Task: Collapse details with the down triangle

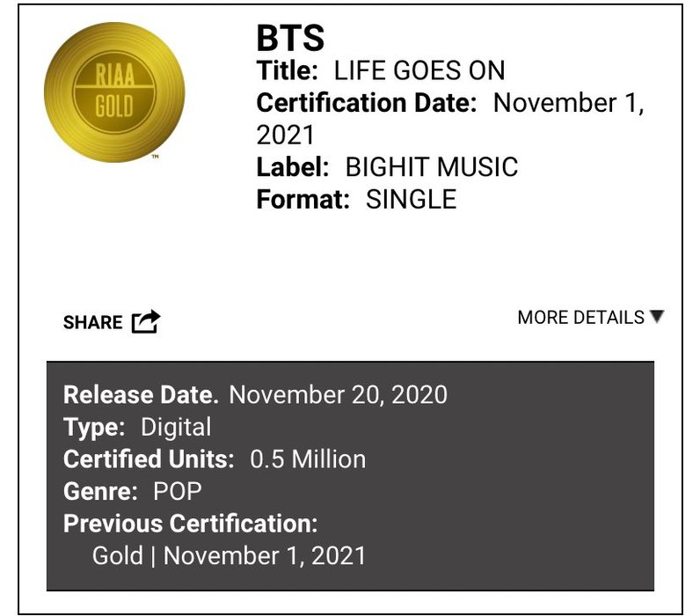Action: pos(656,317)
